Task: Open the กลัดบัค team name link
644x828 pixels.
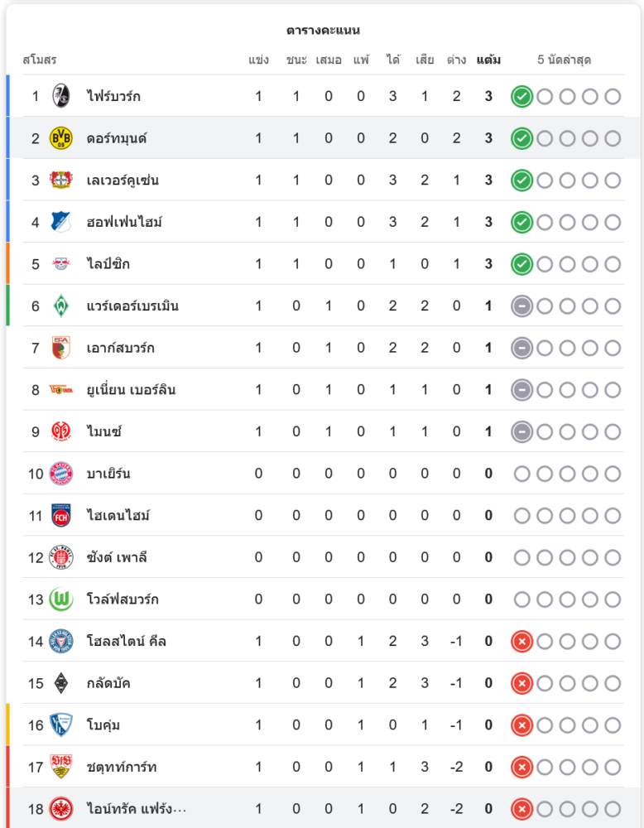Action: click(x=108, y=683)
